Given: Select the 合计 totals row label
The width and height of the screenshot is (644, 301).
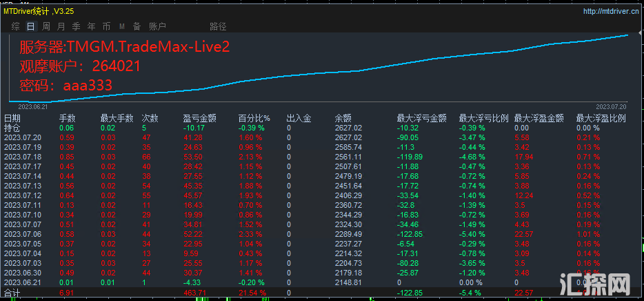Looking at the screenshot, I should coord(12,293).
